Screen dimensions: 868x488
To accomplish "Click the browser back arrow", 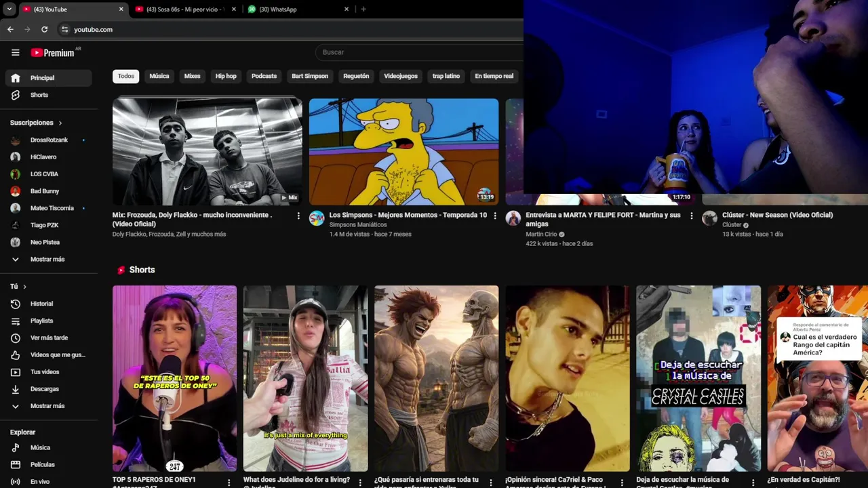I will pyautogui.click(x=10, y=29).
